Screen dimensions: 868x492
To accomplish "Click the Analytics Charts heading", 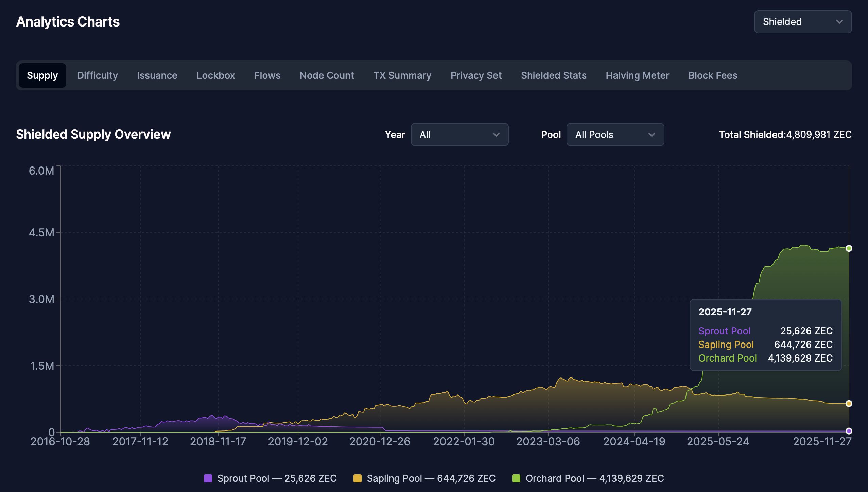I will pyautogui.click(x=68, y=21).
